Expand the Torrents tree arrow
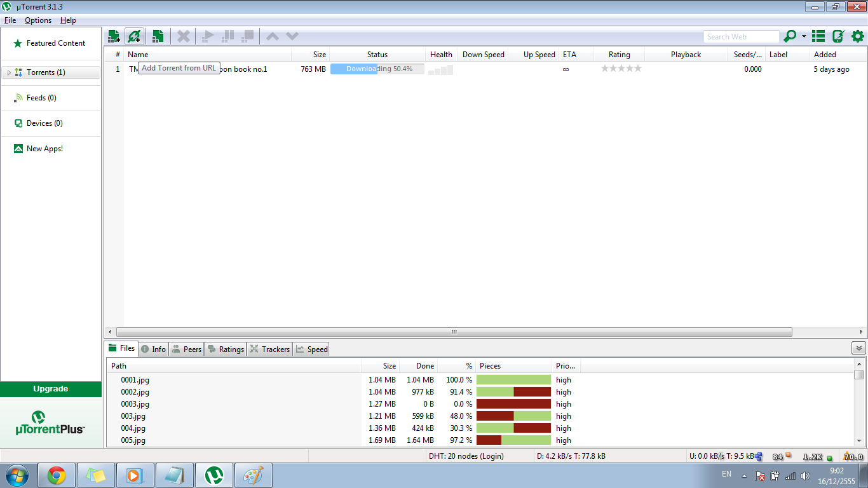 (9, 72)
